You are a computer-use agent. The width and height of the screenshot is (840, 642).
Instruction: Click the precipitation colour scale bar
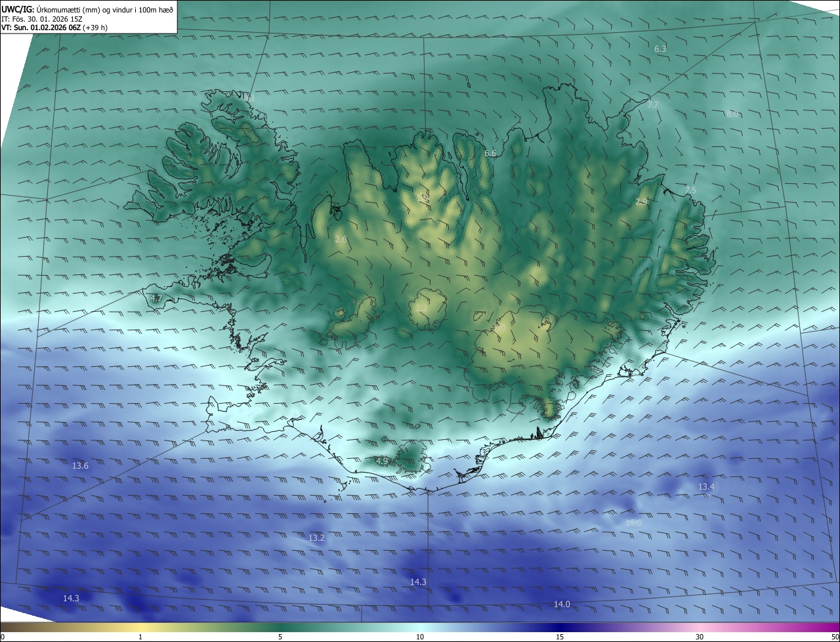(420, 627)
